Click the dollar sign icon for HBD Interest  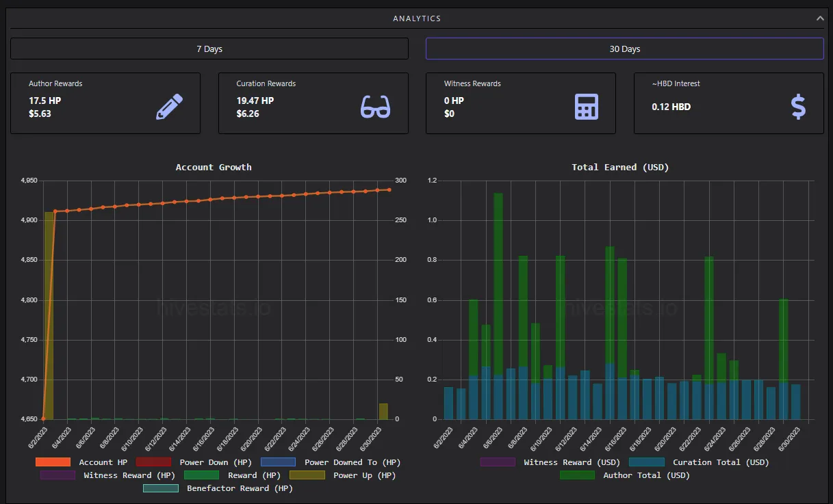798,107
